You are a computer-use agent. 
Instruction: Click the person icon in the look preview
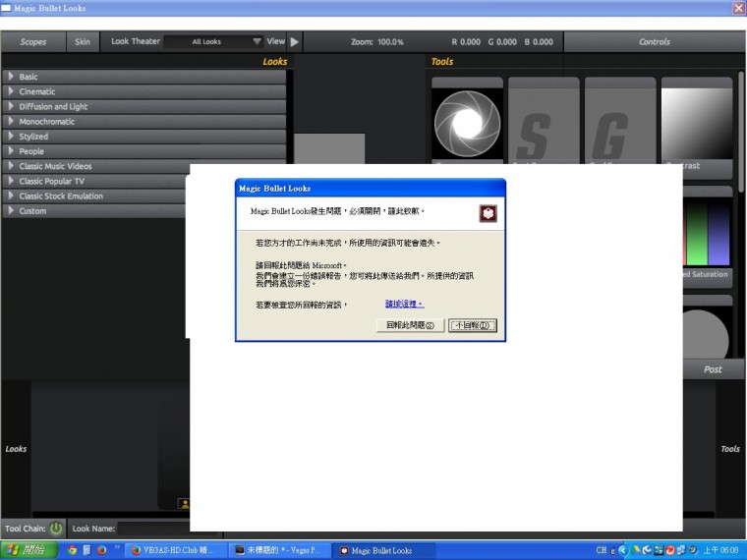click(x=184, y=504)
